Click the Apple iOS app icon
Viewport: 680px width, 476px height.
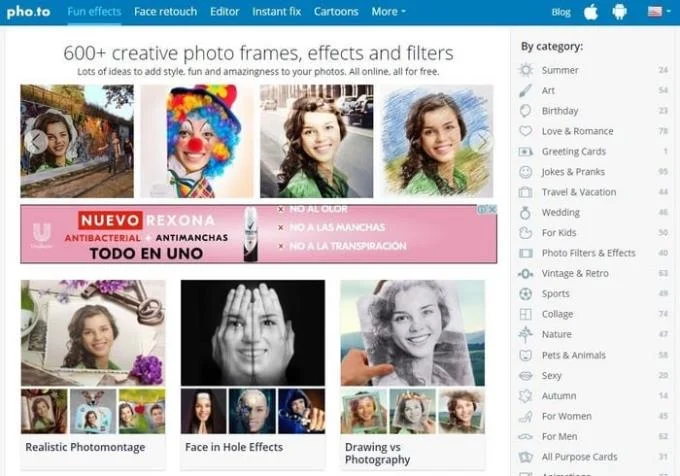pyautogui.click(x=591, y=12)
